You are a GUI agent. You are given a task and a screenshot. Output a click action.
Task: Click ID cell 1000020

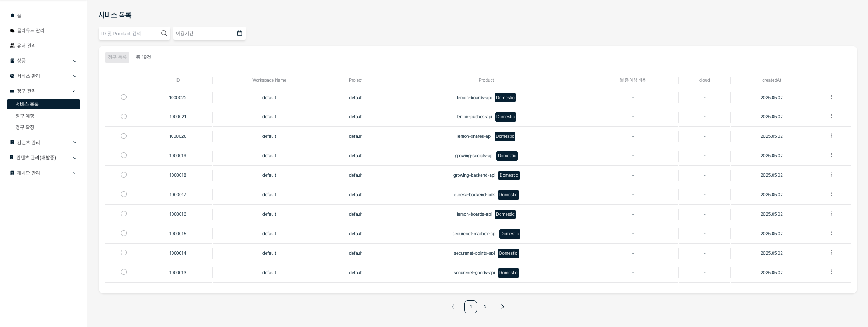(178, 136)
